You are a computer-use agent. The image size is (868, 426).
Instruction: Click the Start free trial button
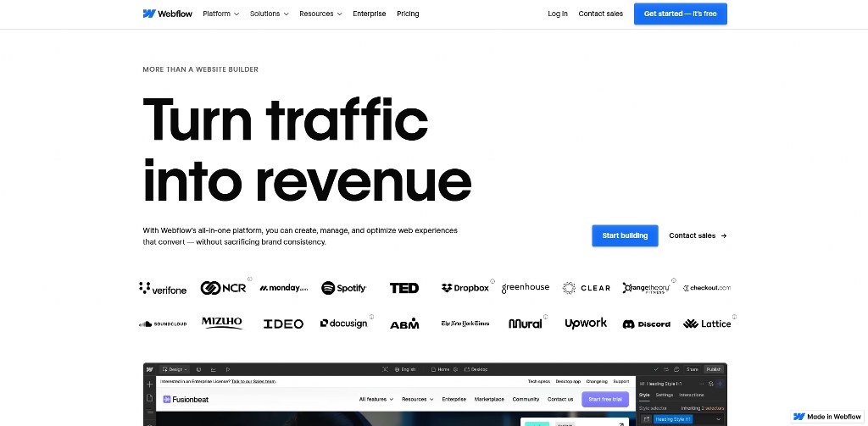(x=605, y=400)
